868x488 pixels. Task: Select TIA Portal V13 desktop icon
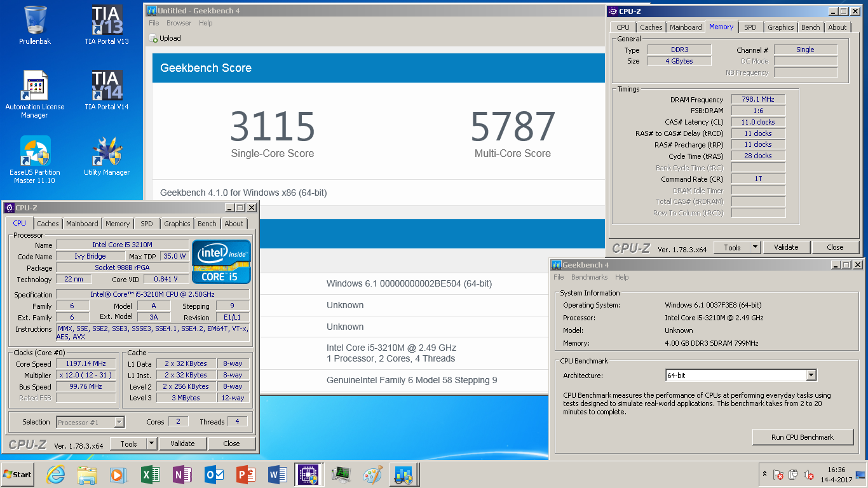107,25
